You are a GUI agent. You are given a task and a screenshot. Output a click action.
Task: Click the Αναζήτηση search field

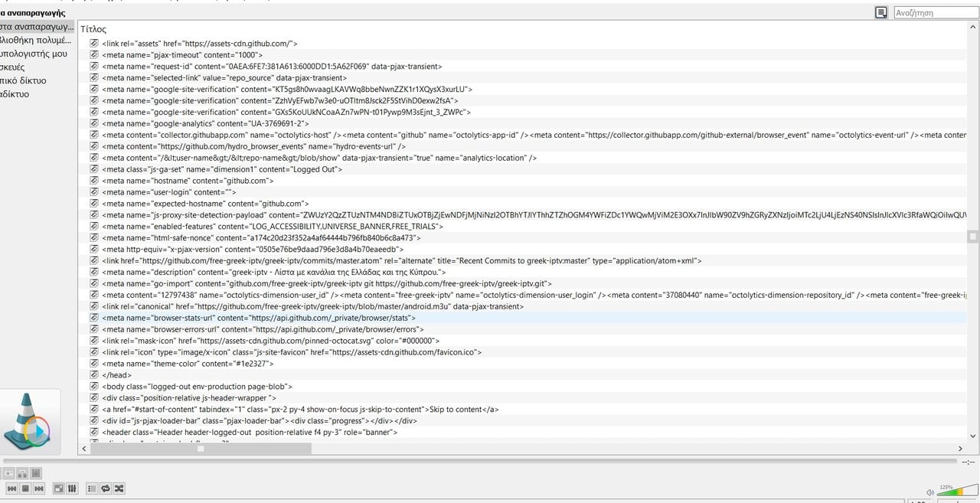pos(936,12)
